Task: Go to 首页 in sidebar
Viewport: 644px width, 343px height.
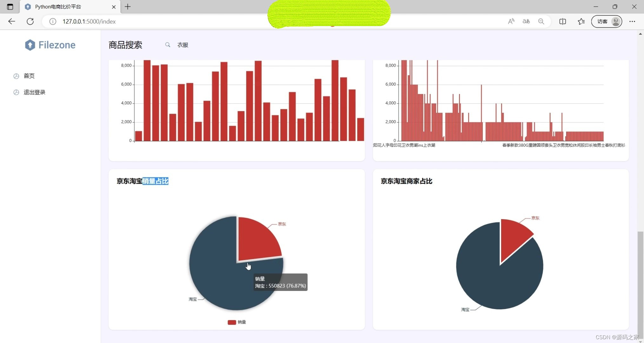Action: 29,76
